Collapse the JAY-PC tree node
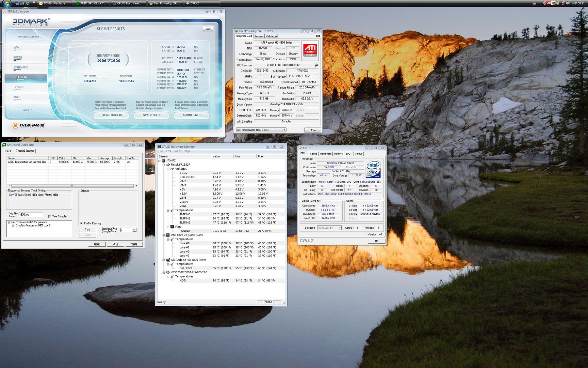588x368 pixels. tap(159, 160)
